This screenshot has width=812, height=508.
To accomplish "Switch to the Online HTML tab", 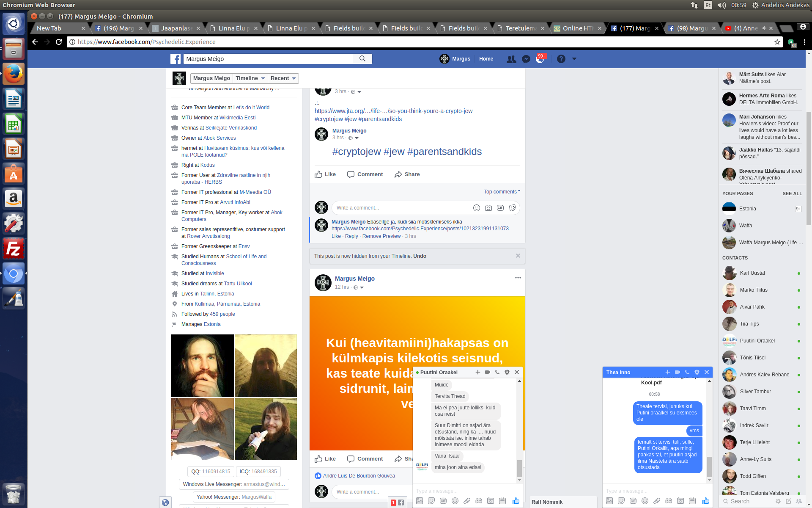I will [x=578, y=28].
